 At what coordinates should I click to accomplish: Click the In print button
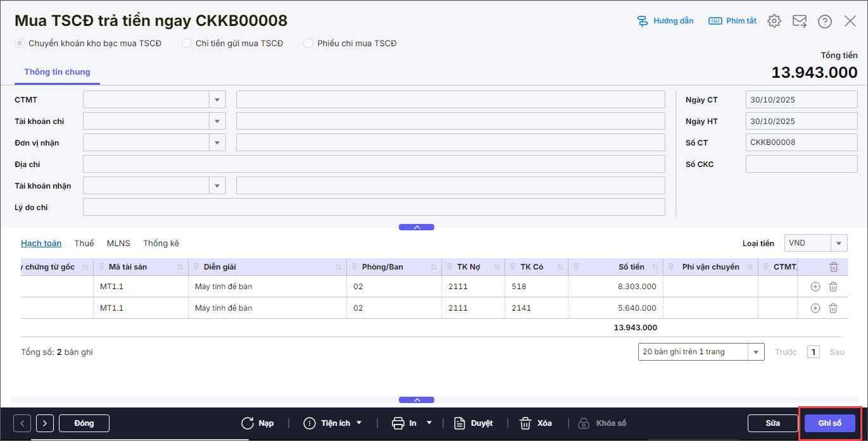(x=405, y=423)
